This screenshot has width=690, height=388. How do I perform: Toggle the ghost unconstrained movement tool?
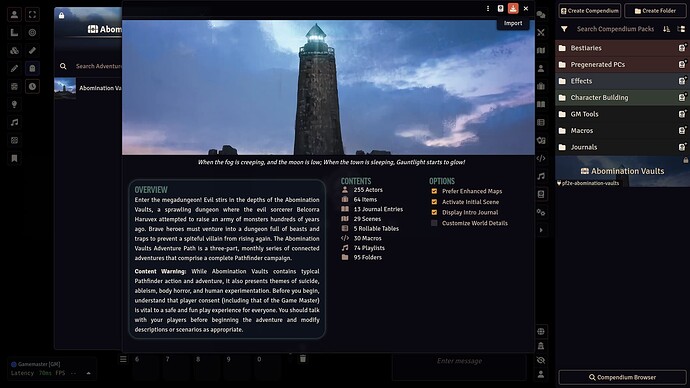[x=32, y=69]
